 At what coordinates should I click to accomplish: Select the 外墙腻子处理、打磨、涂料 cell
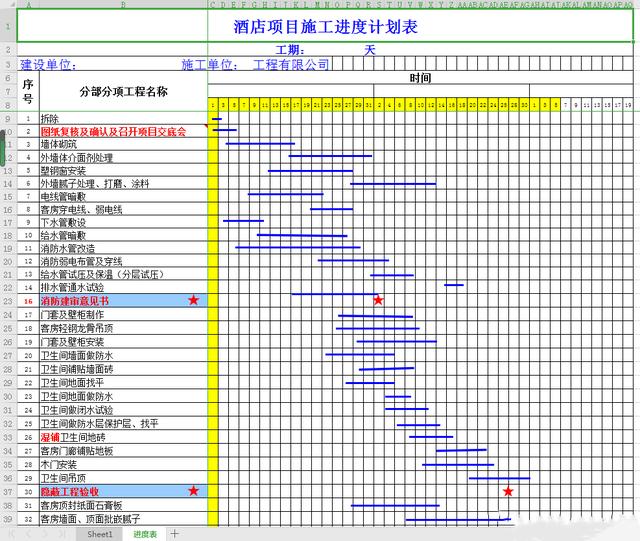pos(124,184)
